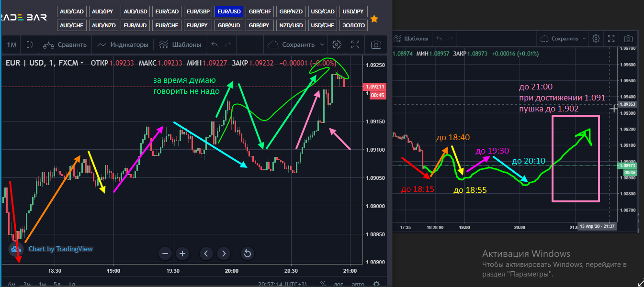
Task: Open the 1M timeframe dropdown
Action: [12, 44]
